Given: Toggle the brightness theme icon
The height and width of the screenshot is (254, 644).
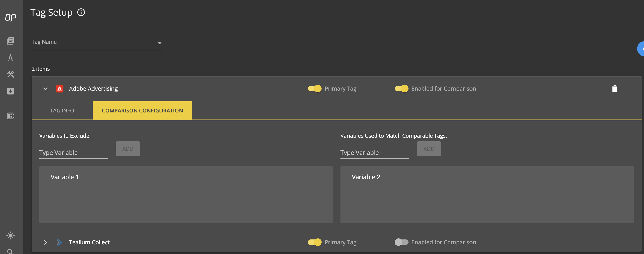Looking at the screenshot, I should pyautogui.click(x=11, y=235).
